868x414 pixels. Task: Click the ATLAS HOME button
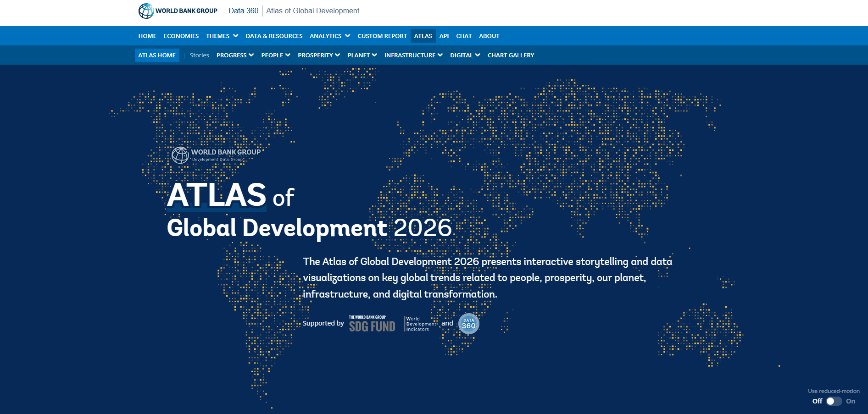point(157,55)
